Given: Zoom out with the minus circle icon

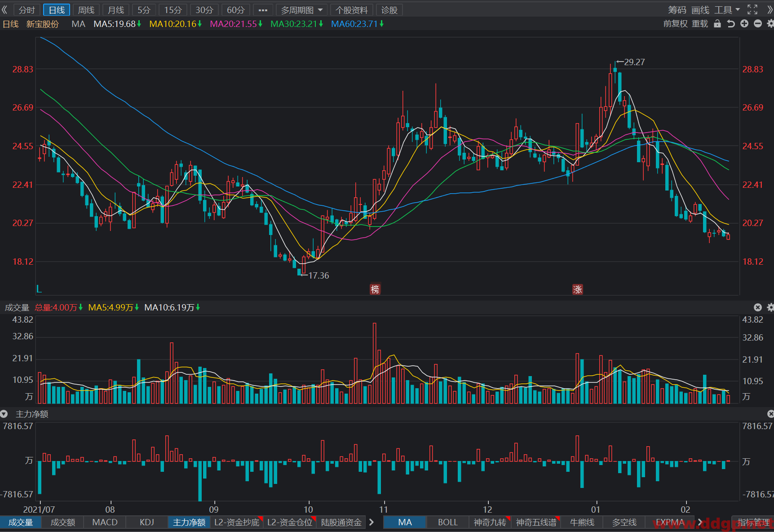Looking at the screenshot, I should click(758, 24).
